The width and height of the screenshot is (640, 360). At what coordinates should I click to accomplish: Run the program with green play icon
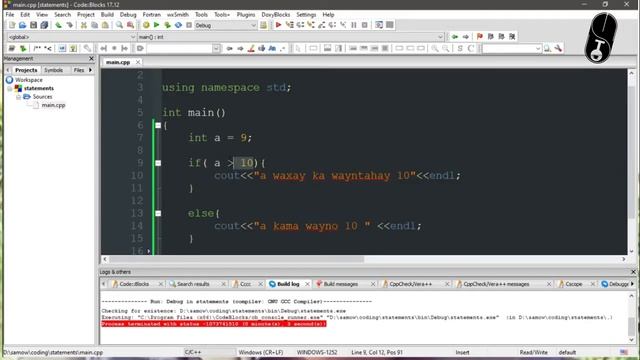pos(156,25)
